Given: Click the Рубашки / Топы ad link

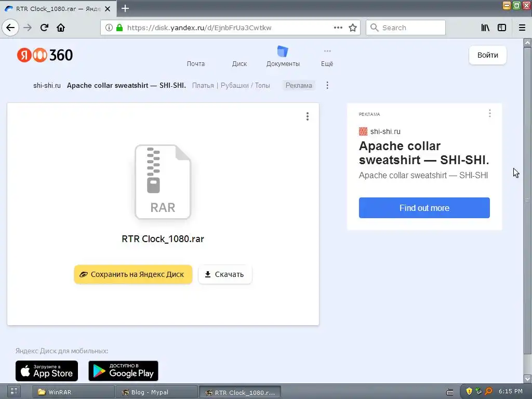Looking at the screenshot, I should pos(245,86).
